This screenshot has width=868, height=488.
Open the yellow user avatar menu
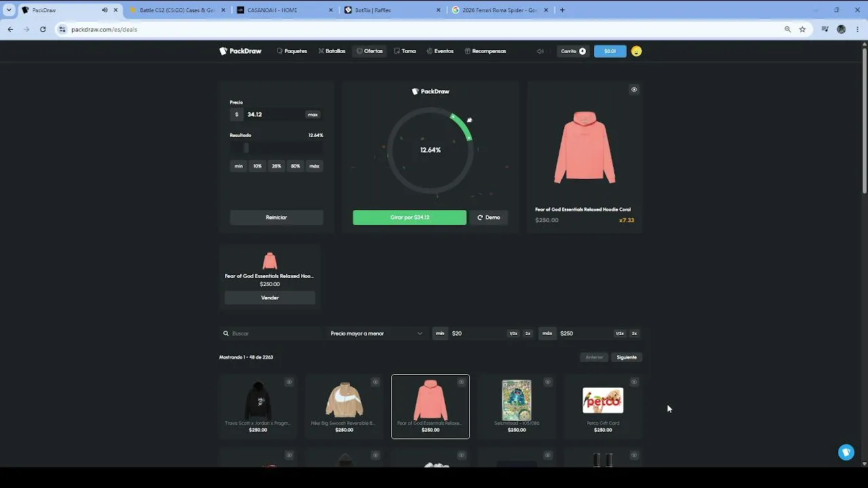(636, 51)
